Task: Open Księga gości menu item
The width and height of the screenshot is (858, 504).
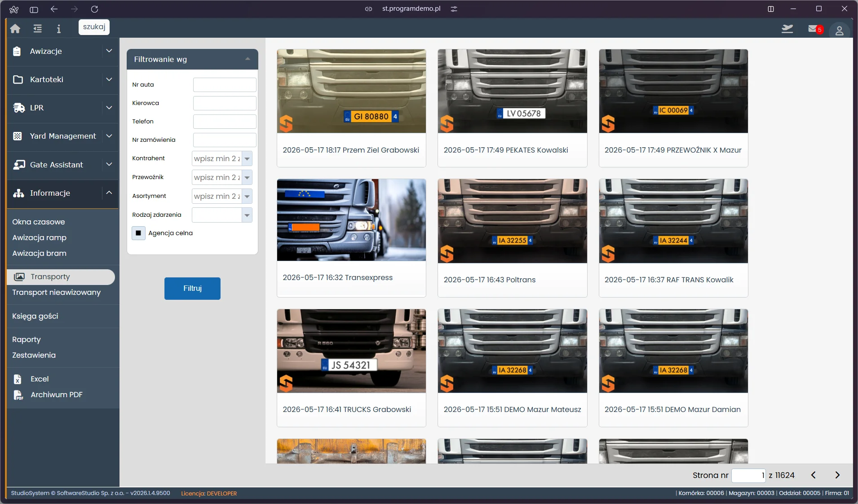Action: 35,316
